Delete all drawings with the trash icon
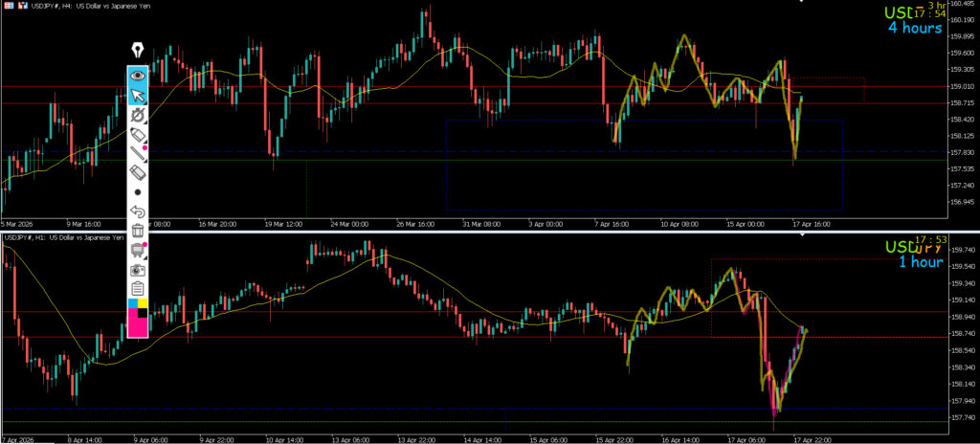980x444 pixels. (138, 231)
